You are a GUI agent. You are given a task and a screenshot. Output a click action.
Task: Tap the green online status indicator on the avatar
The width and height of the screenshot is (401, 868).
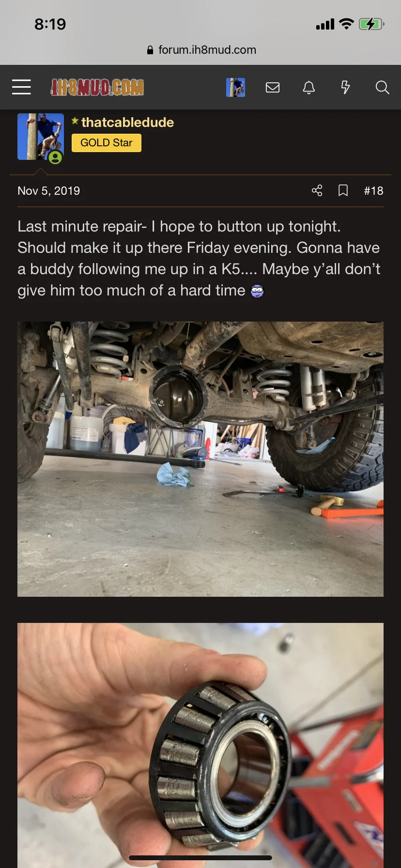(55, 157)
